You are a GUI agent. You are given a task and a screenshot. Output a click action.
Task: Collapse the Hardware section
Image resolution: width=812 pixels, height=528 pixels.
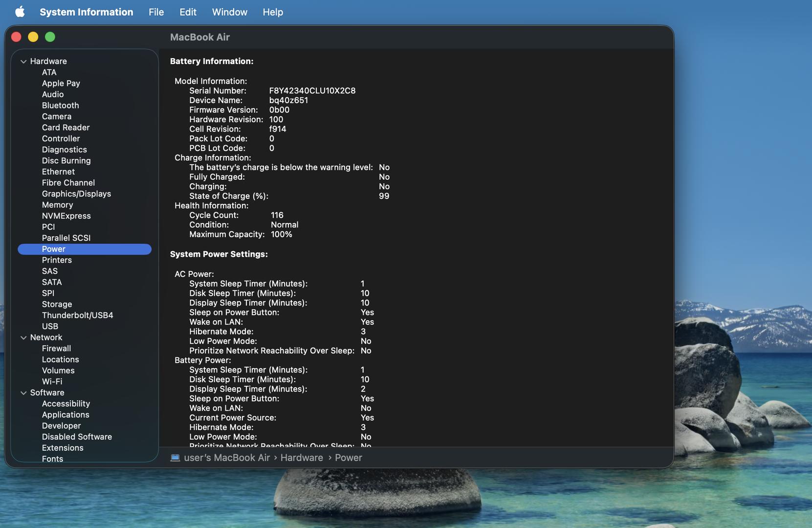pos(23,62)
